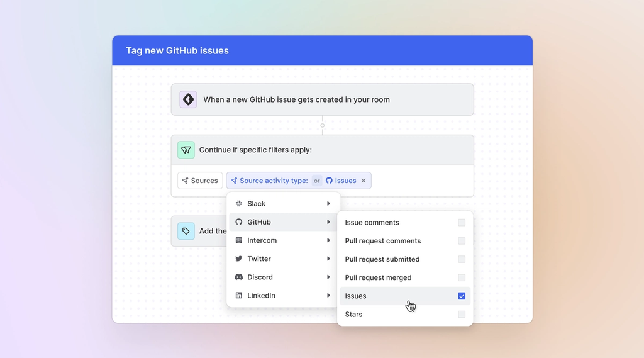The image size is (644, 358).
Task: Click the Issues filter value
Action: [x=345, y=181]
